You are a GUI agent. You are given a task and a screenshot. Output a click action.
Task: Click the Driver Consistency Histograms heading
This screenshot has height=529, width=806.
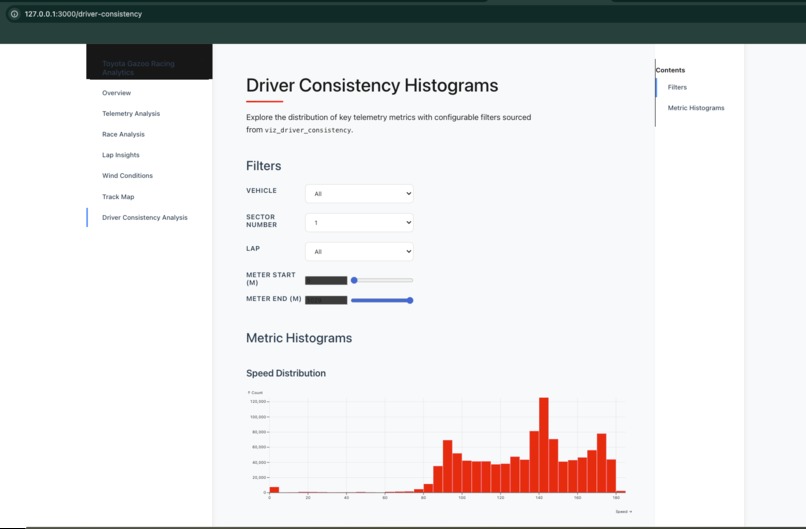(x=372, y=85)
